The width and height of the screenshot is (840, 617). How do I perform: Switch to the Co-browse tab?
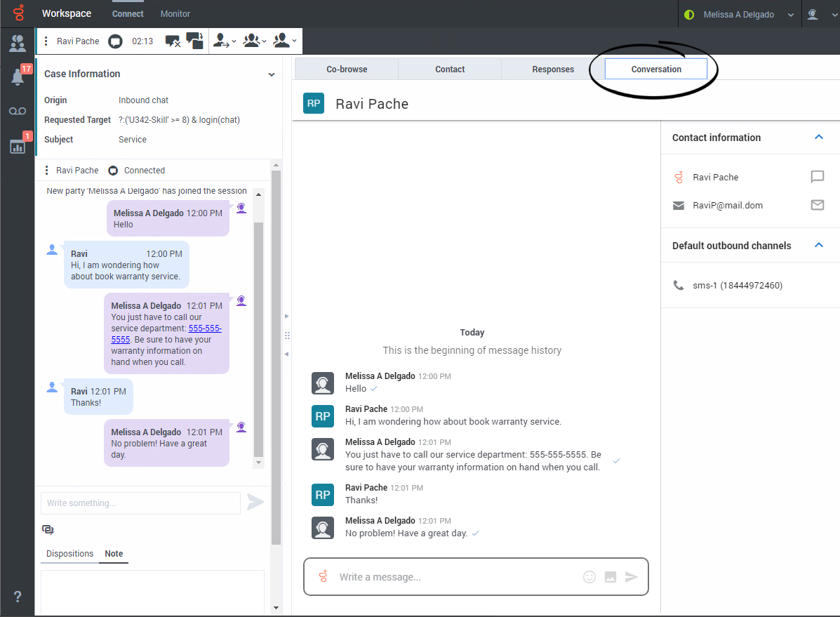(x=347, y=69)
